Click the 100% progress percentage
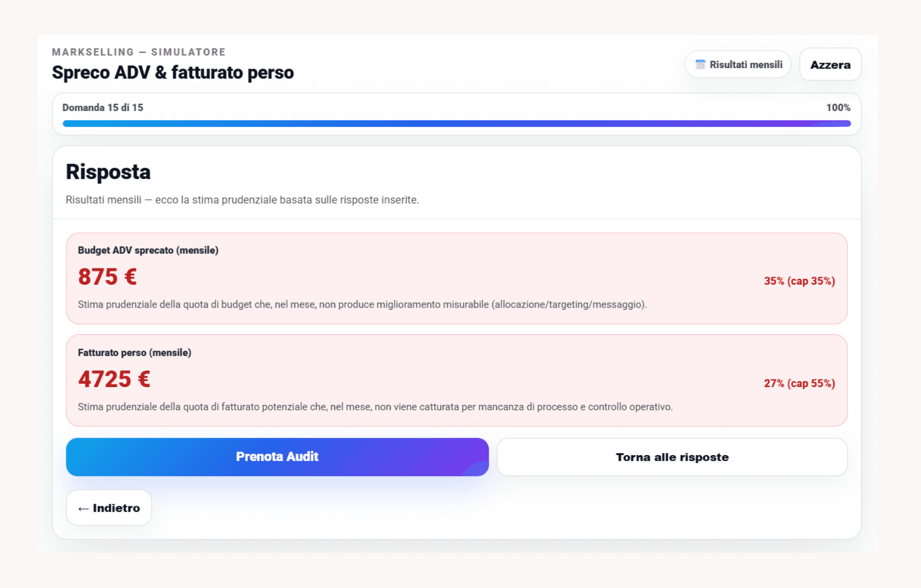 point(838,108)
